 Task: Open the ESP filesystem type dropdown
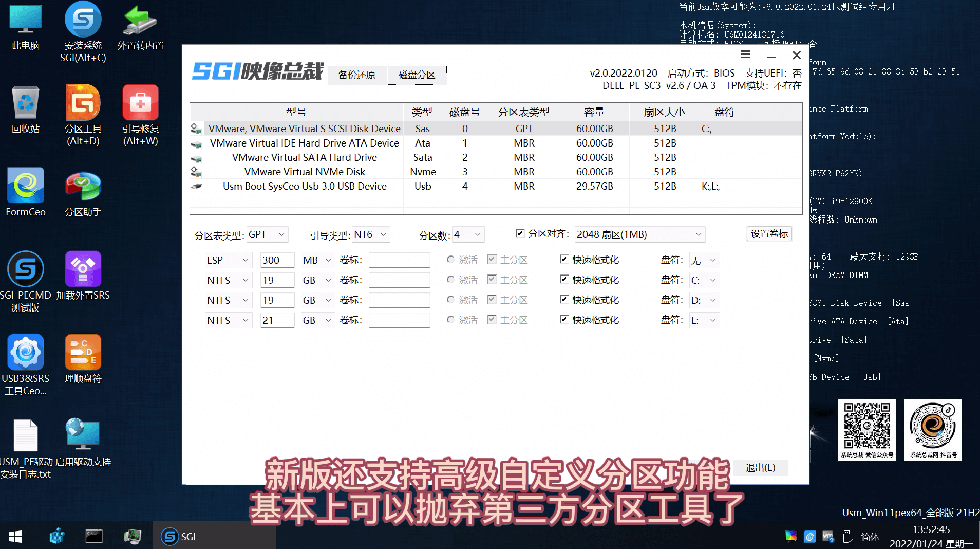click(229, 260)
